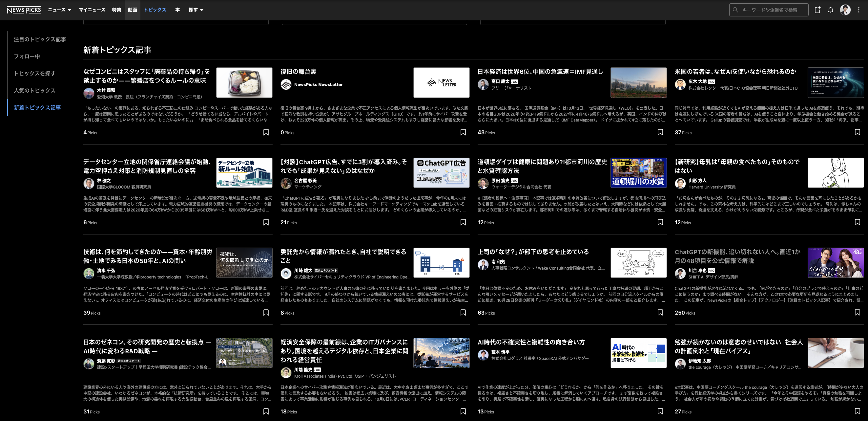Screen dimensions: 868x421
Task: Bookmark the 米国の若者 AI article
Action: (x=857, y=132)
